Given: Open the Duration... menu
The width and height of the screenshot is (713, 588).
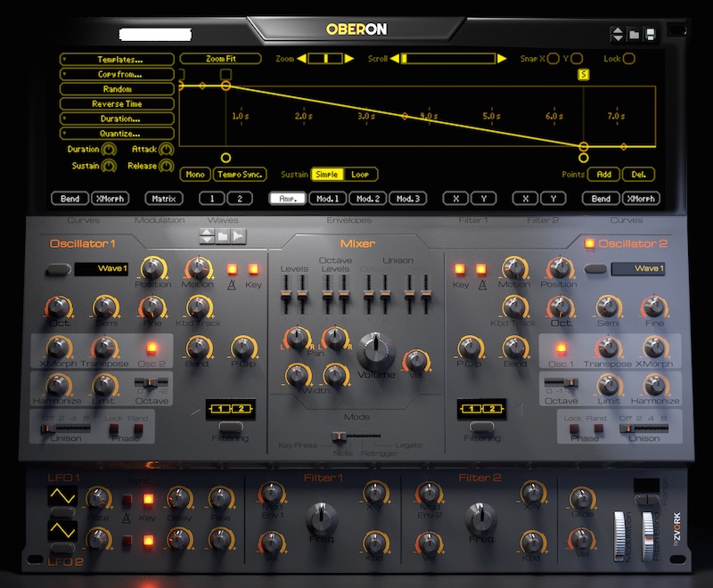Looking at the screenshot, I should [x=117, y=118].
